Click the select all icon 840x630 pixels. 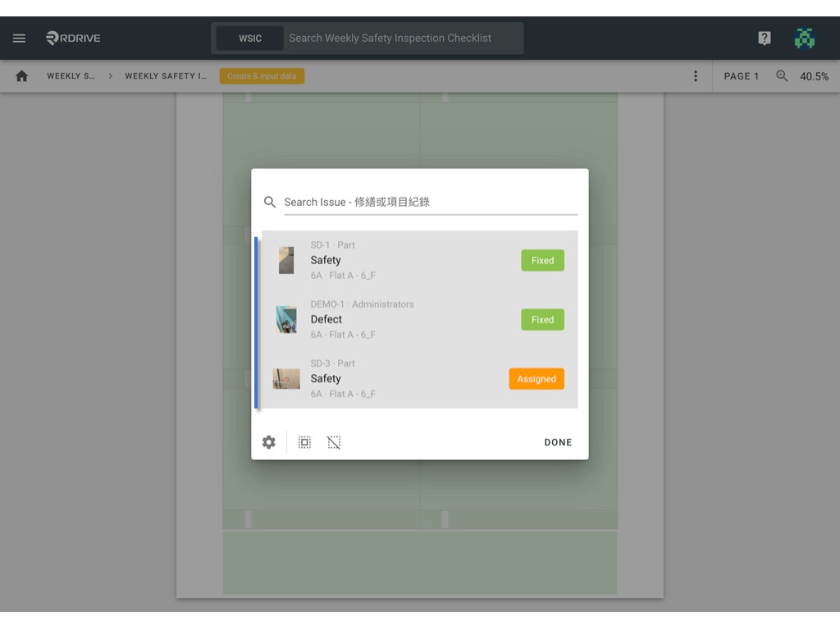[x=304, y=442]
